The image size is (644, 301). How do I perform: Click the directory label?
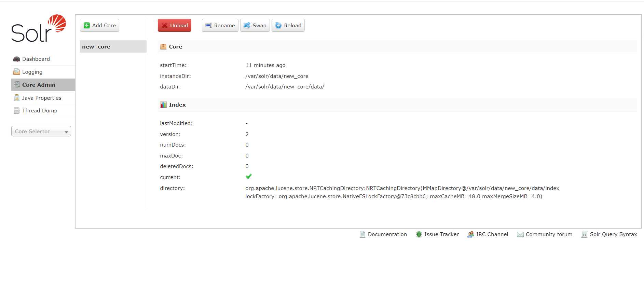[172, 188]
